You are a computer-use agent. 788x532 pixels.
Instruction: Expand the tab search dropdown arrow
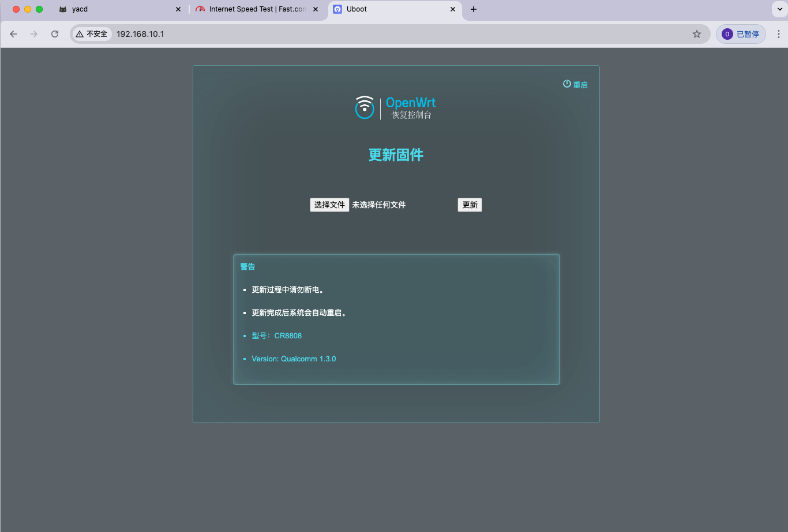click(x=779, y=9)
